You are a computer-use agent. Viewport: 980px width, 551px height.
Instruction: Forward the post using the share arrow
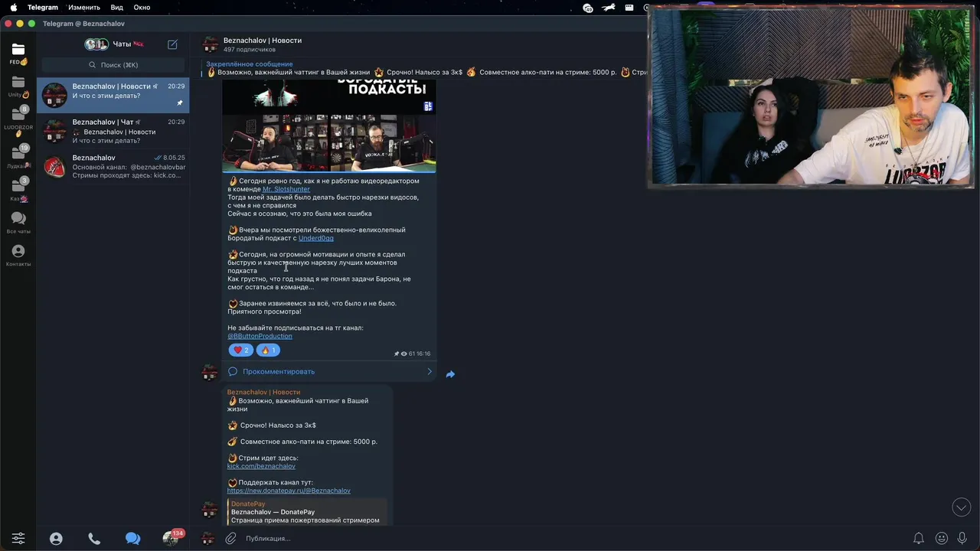pos(450,374)
